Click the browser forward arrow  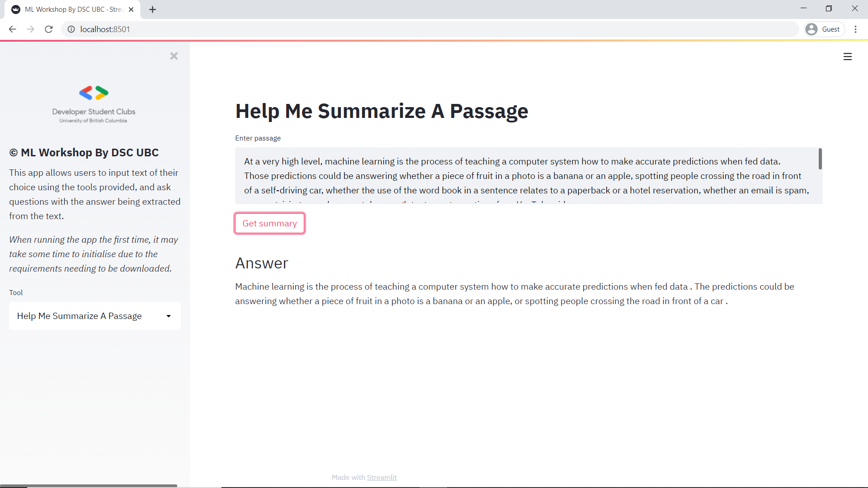pos(30,29)
